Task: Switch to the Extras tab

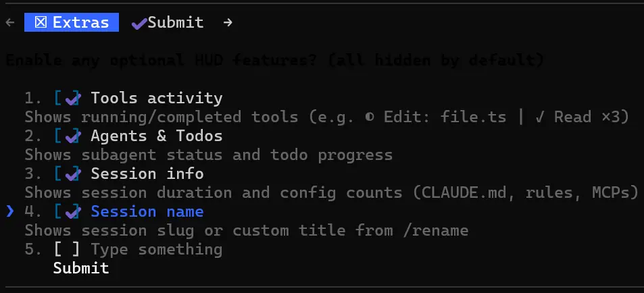Action: [72, 22]
